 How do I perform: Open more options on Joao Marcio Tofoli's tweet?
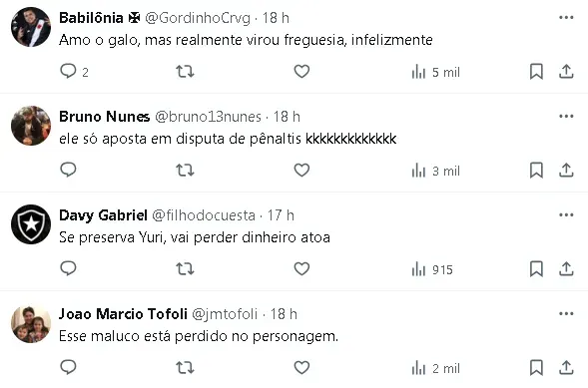(x=566, y=314)
